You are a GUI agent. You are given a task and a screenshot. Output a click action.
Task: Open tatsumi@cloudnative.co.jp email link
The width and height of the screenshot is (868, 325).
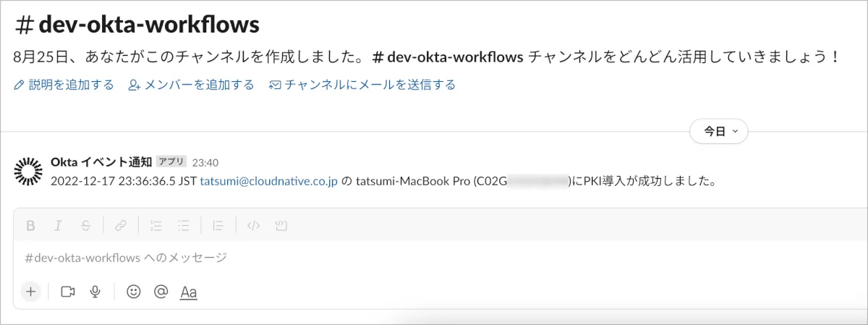point(268,182)
